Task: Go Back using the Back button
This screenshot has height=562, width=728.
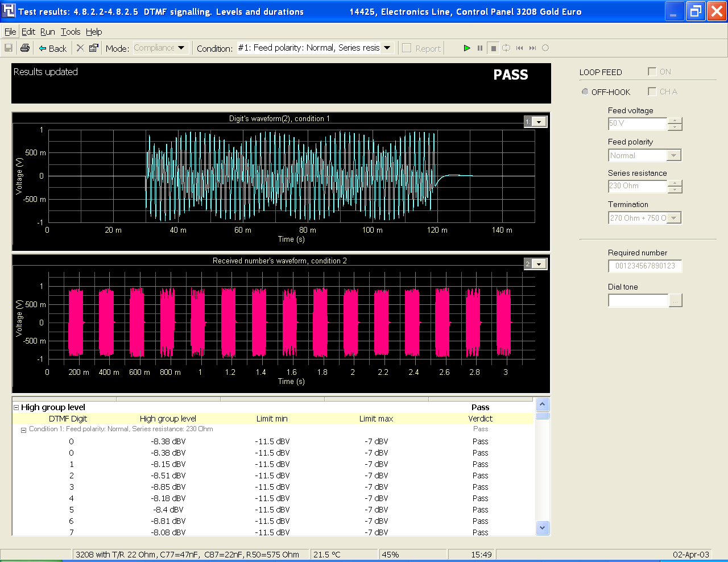Action: coord(52,48)
